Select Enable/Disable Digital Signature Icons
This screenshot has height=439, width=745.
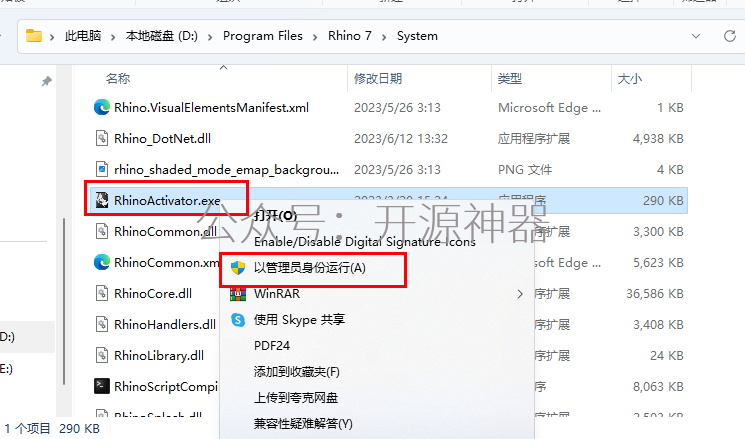pyautogui.click(x=364, y=242)
